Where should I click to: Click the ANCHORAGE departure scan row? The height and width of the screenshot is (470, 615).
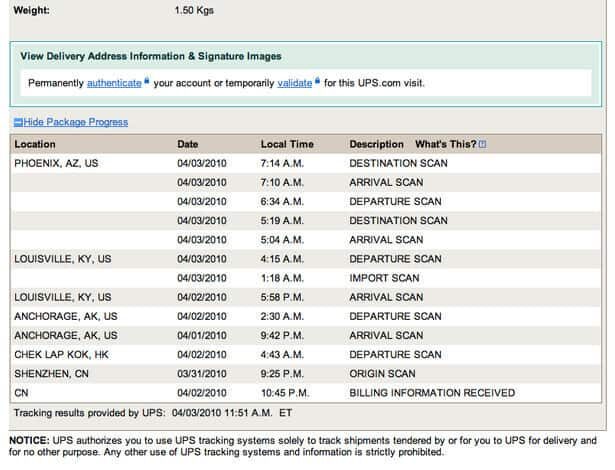pos(306,317)
